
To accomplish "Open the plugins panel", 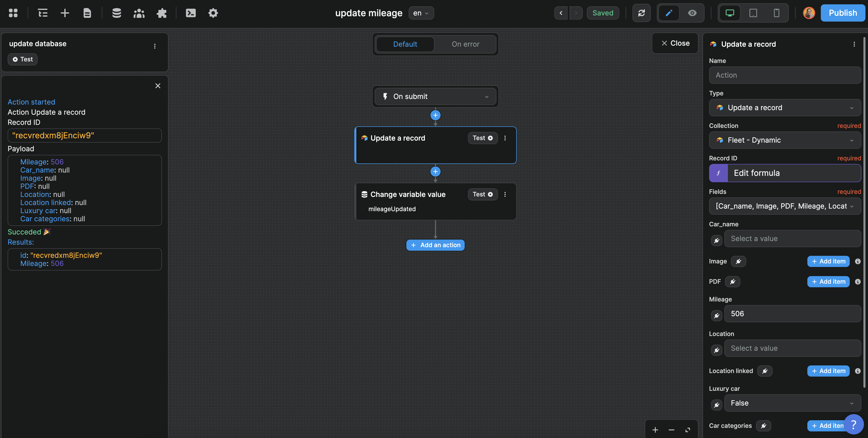I will pos(162,13).
